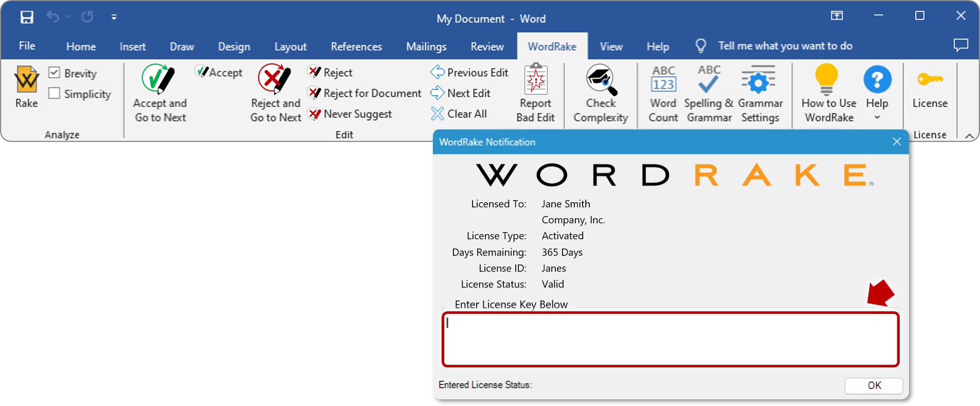
Task: Open Grammar Settings
Action: click(760, 93)
